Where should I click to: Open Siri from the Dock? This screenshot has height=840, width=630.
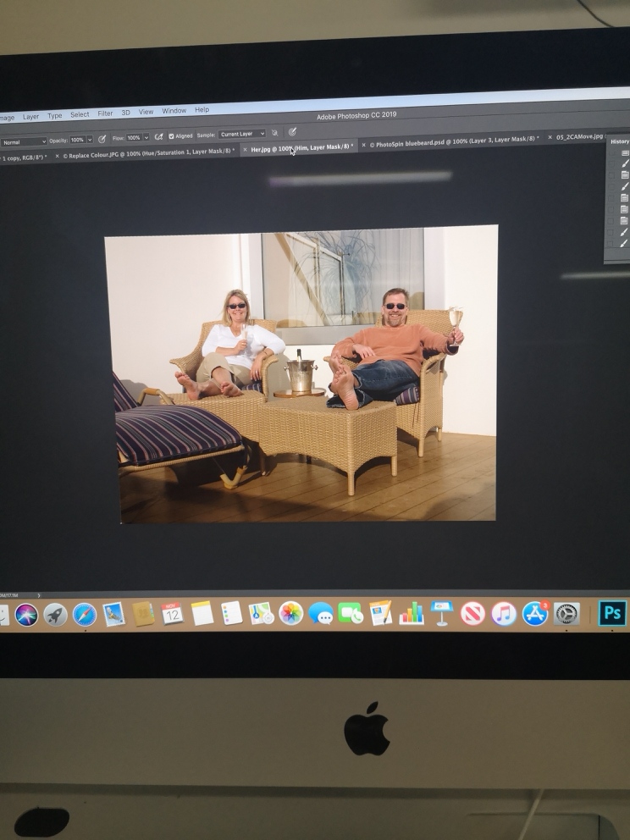pos(26,615)
